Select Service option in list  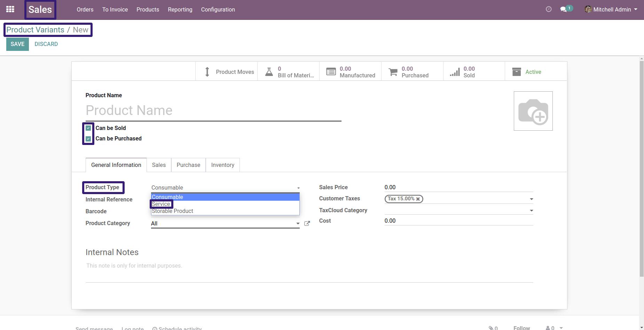pos(225,204)
